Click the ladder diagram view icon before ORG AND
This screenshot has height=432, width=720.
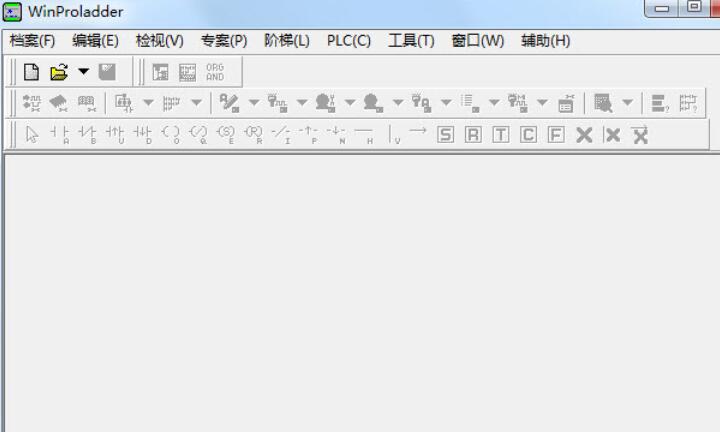click(160, 72)
